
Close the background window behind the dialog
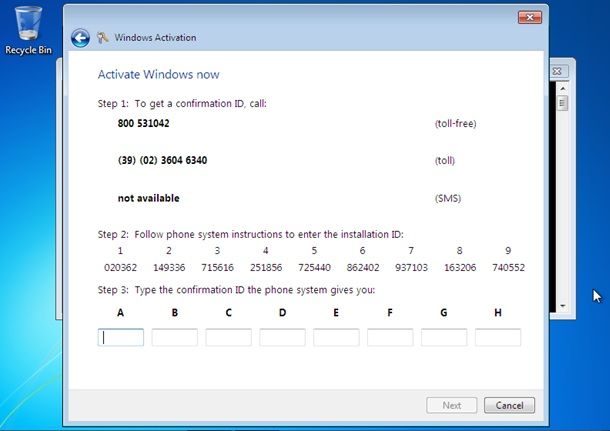click(557, 71)
